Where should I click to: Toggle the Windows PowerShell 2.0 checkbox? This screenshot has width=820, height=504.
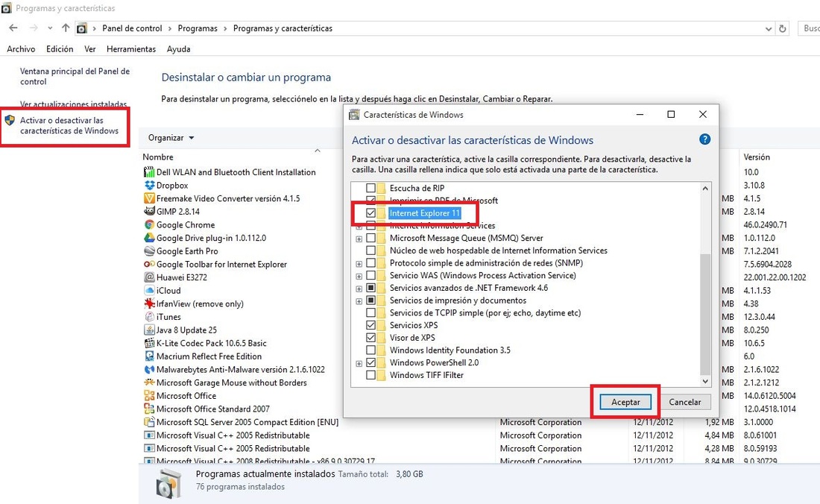click(370, 363)
